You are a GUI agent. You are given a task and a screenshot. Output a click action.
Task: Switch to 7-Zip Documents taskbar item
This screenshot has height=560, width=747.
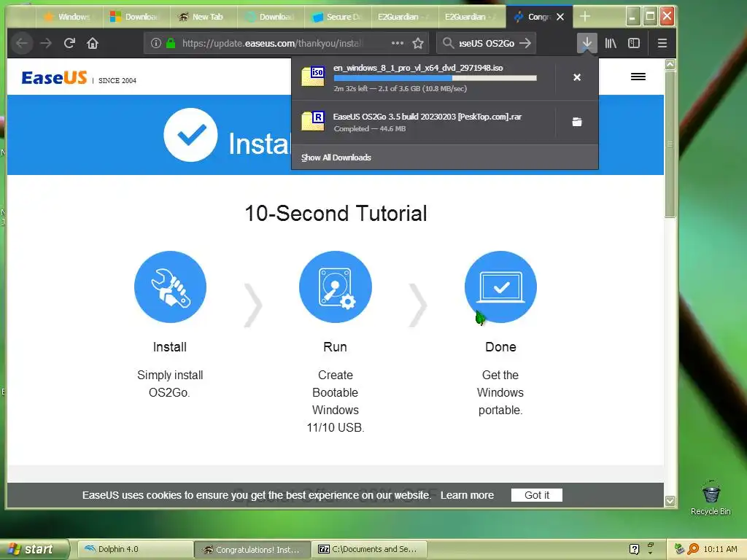pos(370,550)
